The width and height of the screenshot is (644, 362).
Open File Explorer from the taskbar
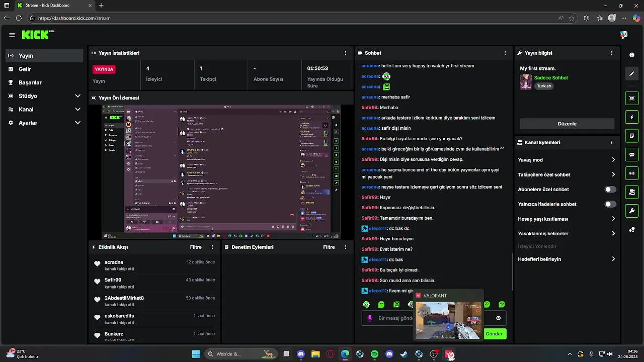tap(315, 354)
